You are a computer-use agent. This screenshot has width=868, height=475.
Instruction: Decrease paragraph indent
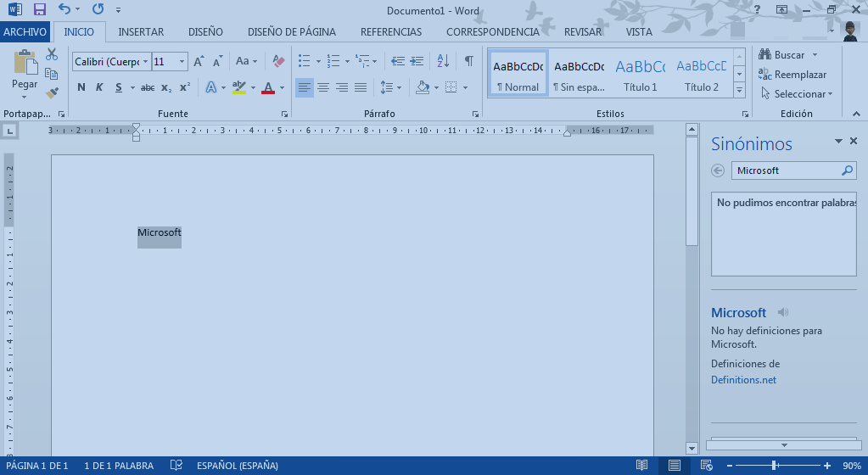tap(397, 61)
